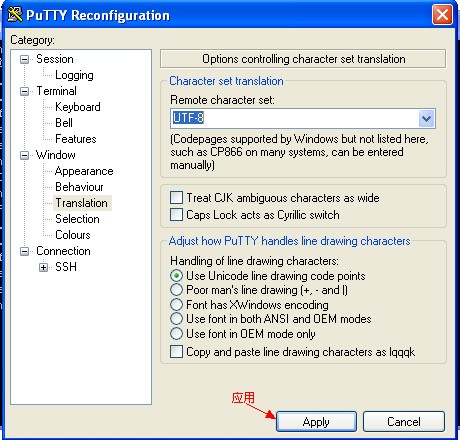
Task: Collapse the Session tree node
Action: click(x=24, y=59)
